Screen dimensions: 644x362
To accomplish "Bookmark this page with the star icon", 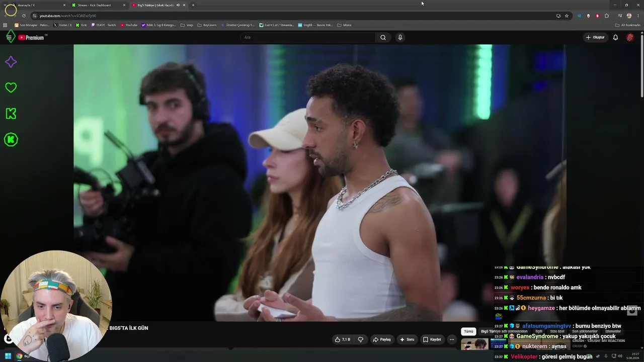I will coord(567,16).
